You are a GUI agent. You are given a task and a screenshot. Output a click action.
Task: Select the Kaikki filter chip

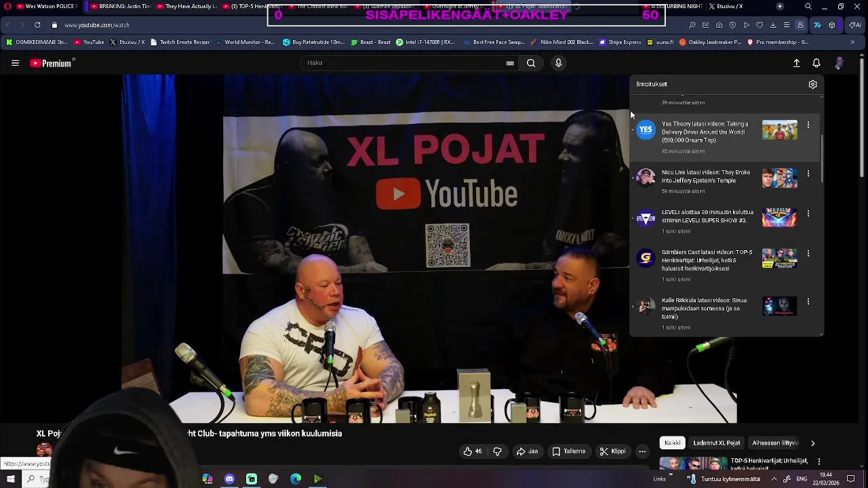673,443
